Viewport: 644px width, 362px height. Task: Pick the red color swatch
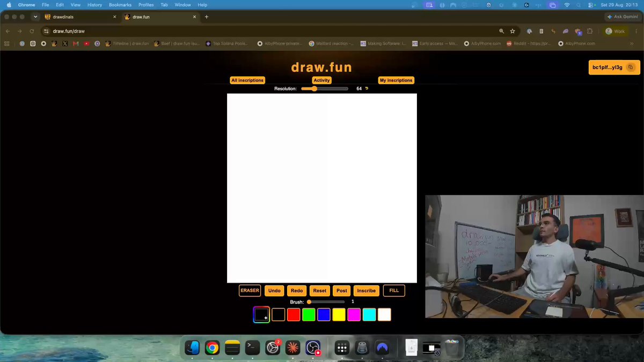pyautogui.click(x=294, y=315)
